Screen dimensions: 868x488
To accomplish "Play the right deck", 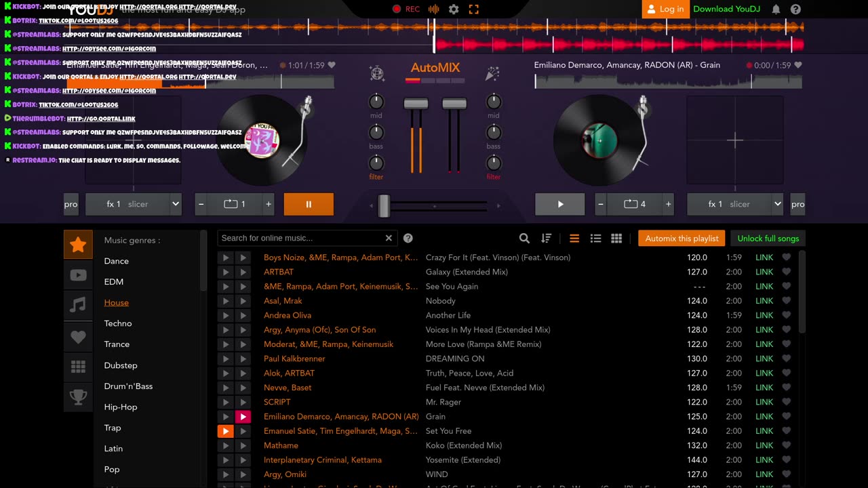I will coord(560,204).
